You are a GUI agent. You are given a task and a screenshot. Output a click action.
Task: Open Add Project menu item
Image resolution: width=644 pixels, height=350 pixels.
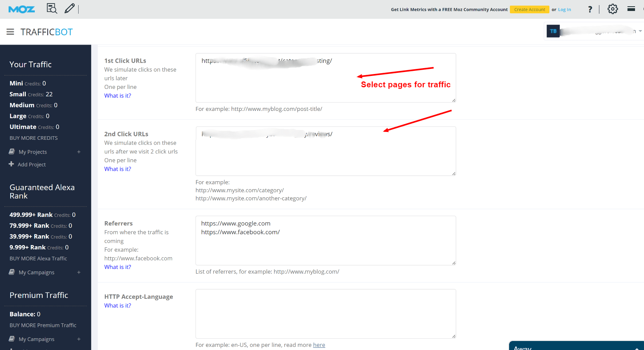[32, 164]
